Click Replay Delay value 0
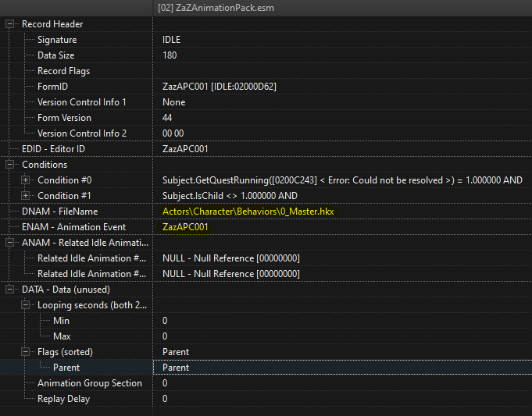Screen dimensions: 532x416 [x=165, y=399]
